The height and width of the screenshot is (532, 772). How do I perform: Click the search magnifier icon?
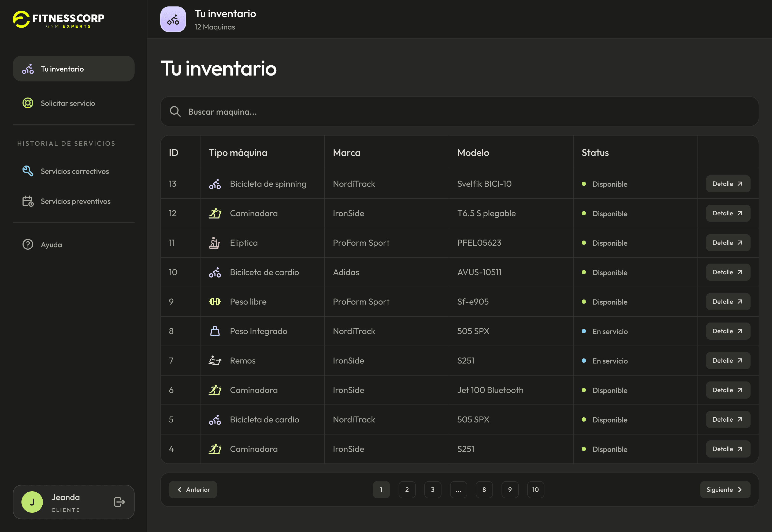(x=175, y=112)
